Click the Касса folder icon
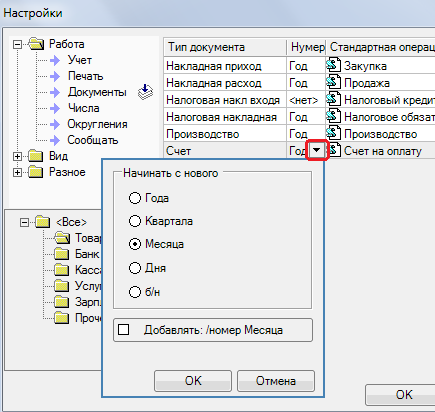435x412 pixels. 62,270
